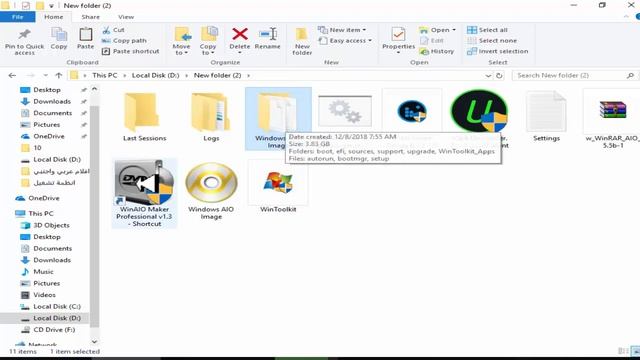Open CD Drive (F:) in sidebar
This screenshot has height=360, width=640.
tap(54, 330)
